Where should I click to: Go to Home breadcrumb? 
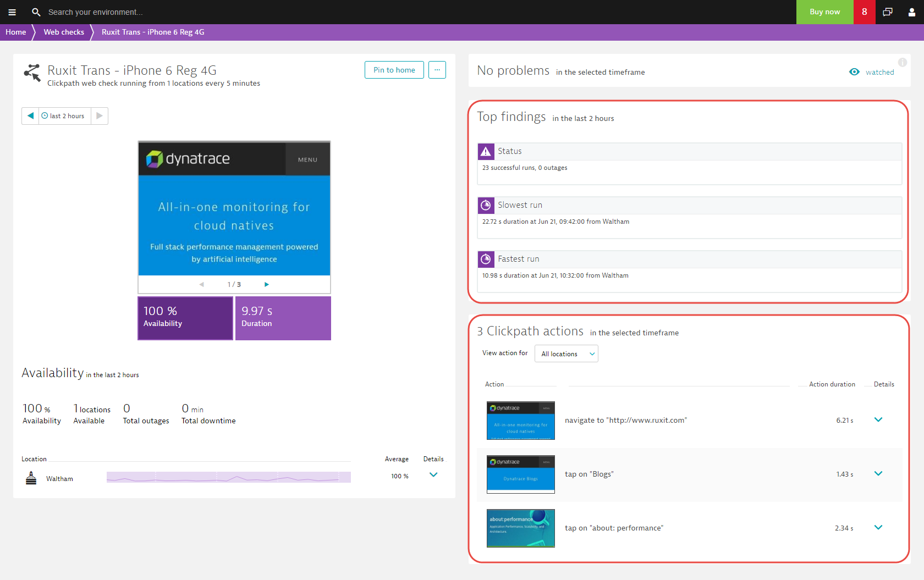coord(16,32)
